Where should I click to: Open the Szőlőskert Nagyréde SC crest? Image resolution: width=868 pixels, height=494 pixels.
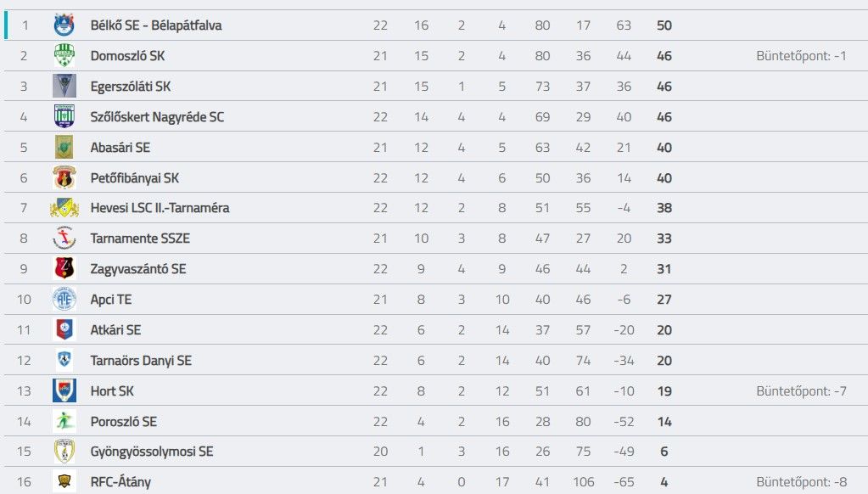[64, 117]
